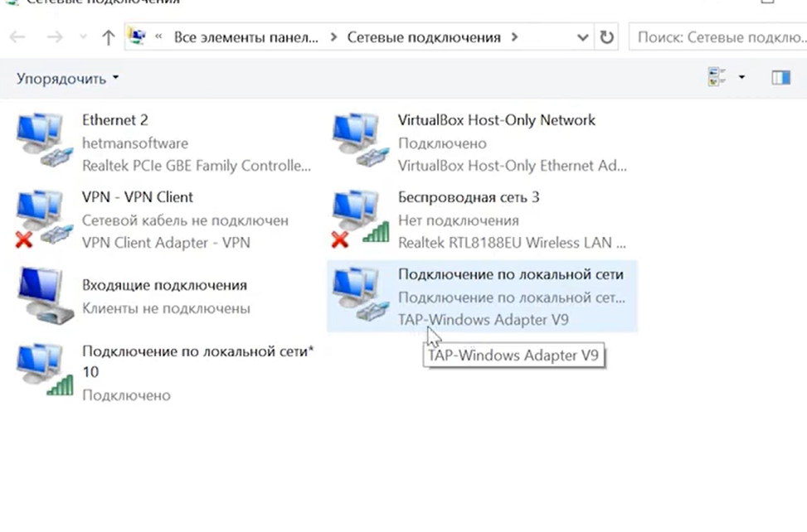Refresh the network connections list
The height and width of the screenshot is (532, 807).
607,37
